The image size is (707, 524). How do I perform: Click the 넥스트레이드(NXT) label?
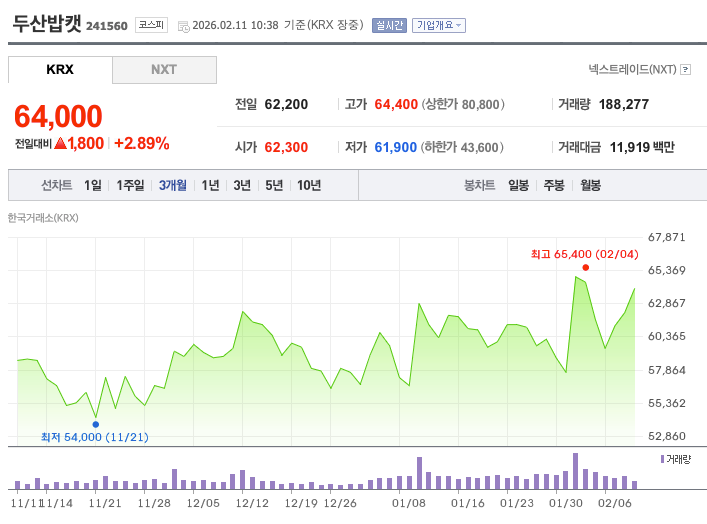[x=632, y=69]
